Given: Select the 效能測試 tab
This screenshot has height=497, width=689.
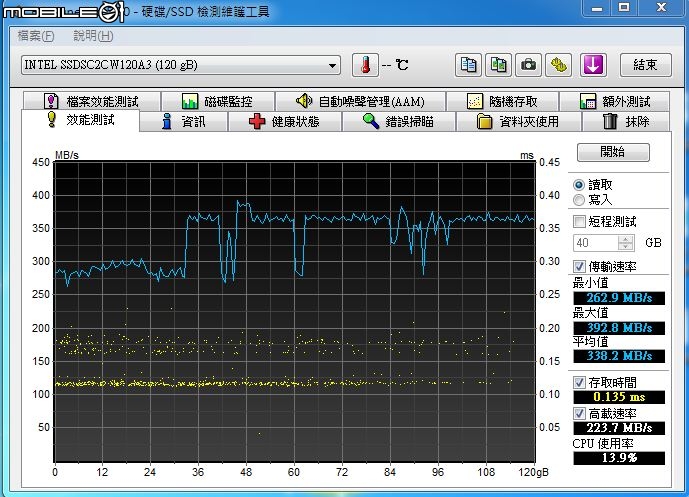Looking at the screenshot, I should pyautogui.click(x=80, y=120).
